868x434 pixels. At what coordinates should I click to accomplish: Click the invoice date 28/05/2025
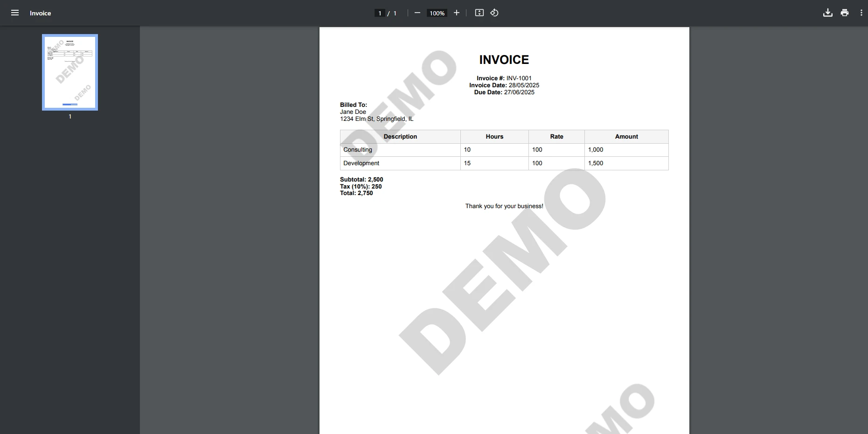coord(524,85)
